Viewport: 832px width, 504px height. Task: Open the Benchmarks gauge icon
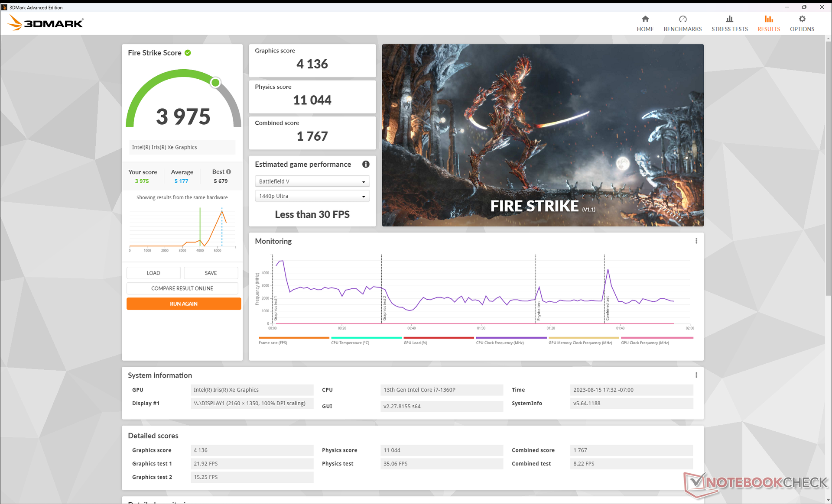tap(682, 19)
